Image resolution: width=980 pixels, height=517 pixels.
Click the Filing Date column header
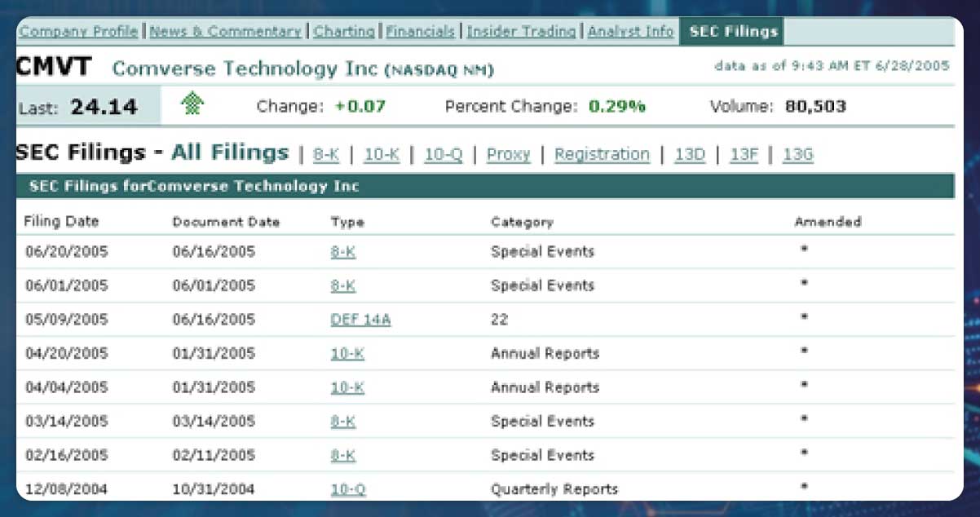point(61,222)
